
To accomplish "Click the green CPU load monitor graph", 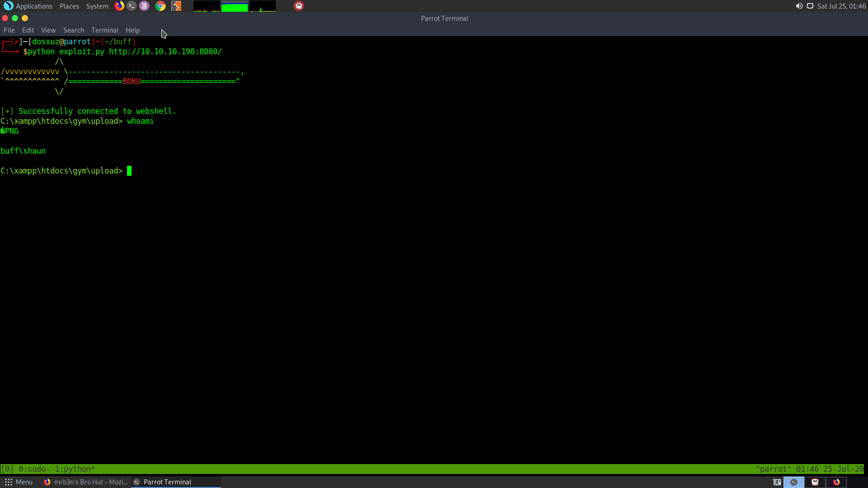I will 234,6.
